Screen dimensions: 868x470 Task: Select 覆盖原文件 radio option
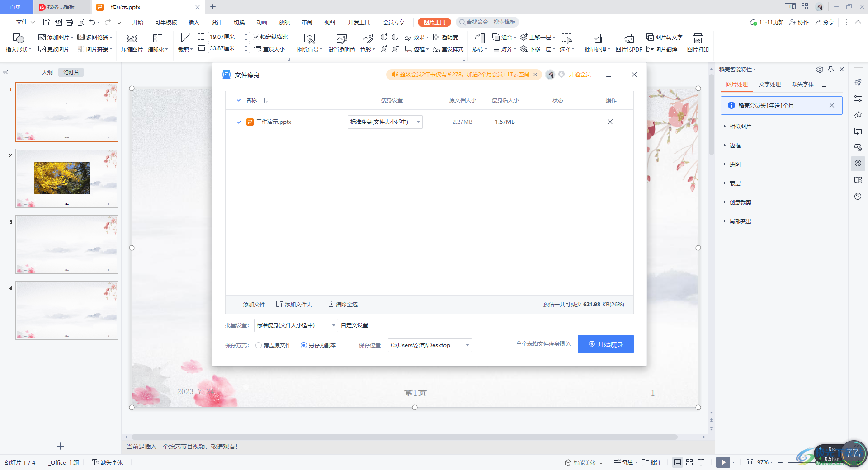(259, 345)
